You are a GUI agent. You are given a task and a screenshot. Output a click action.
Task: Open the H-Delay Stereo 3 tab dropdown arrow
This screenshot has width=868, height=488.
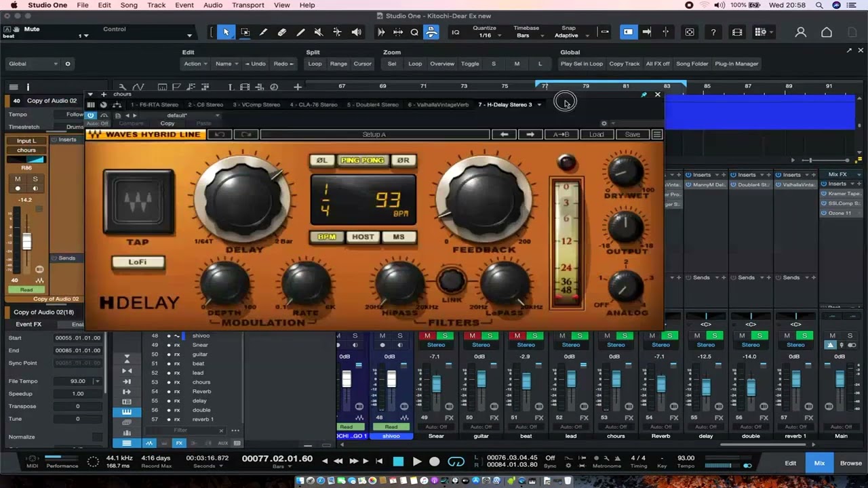coord(539,104)
